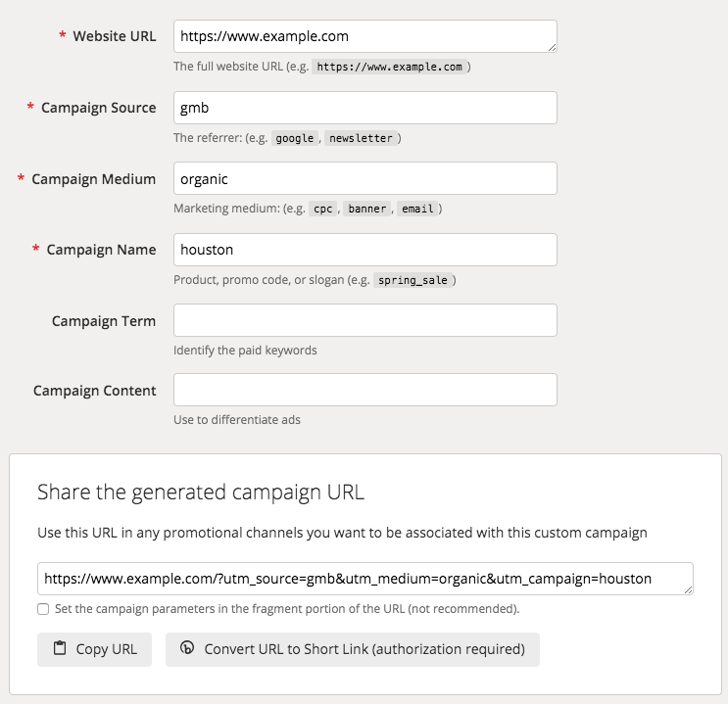Click the Campaign Content label

[94, 391]
